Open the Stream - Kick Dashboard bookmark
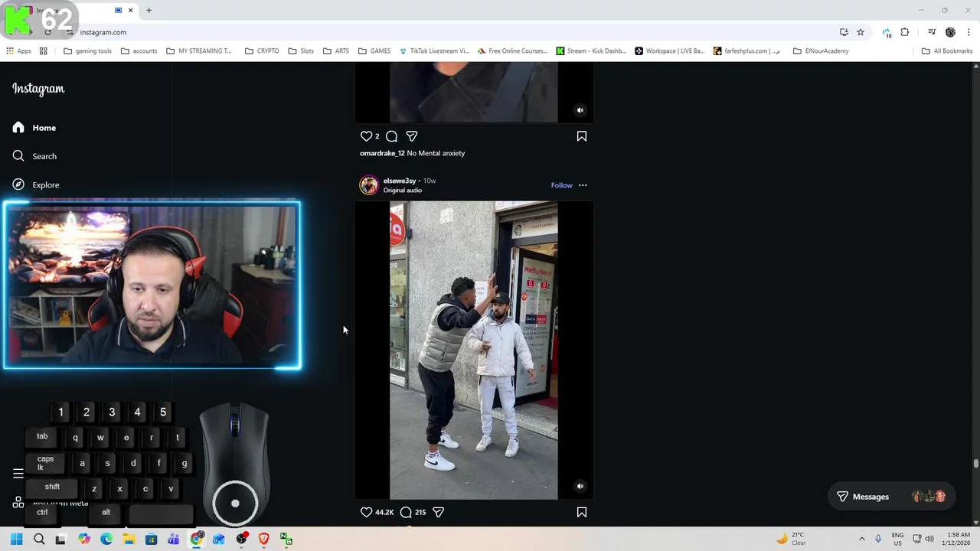The image size is (980, 551). pos(591,51)
